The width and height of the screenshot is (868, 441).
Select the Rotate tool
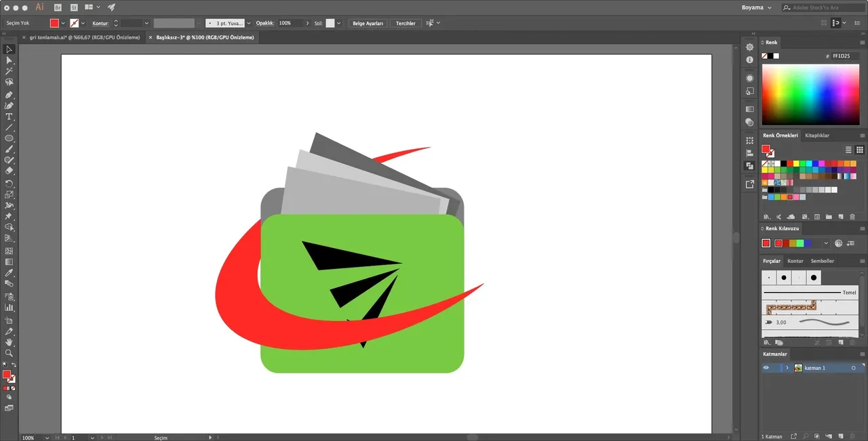[9, 184]
